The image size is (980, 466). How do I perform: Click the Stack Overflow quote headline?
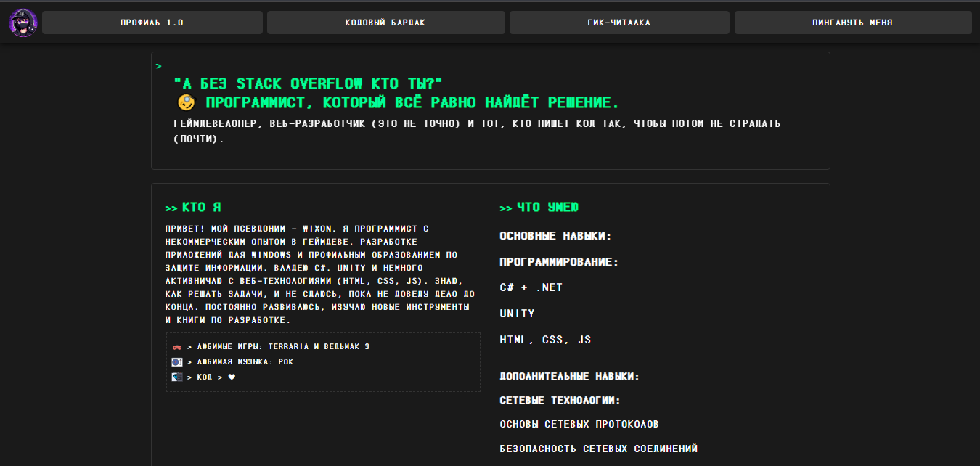308,83
